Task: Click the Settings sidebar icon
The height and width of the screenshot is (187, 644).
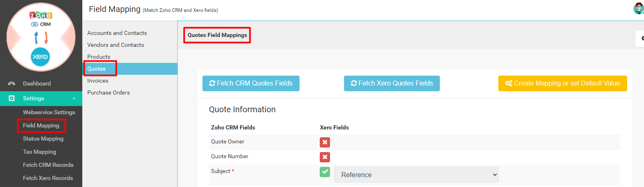Action: 12,98
